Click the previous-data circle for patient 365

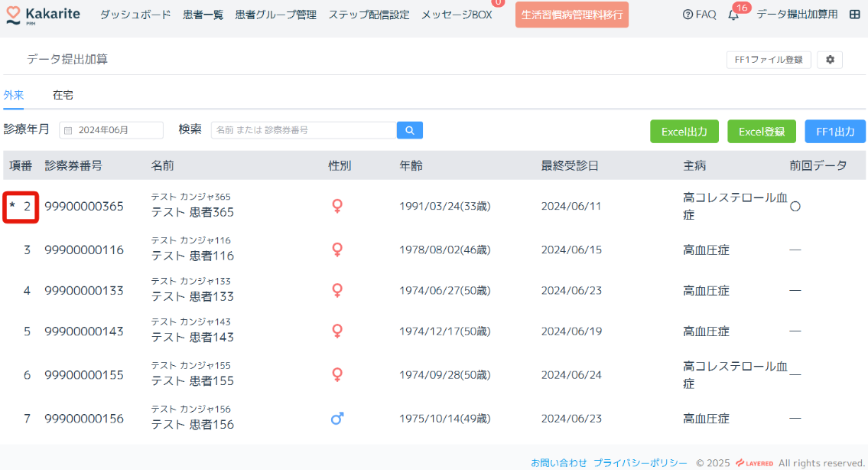[795, 206]
